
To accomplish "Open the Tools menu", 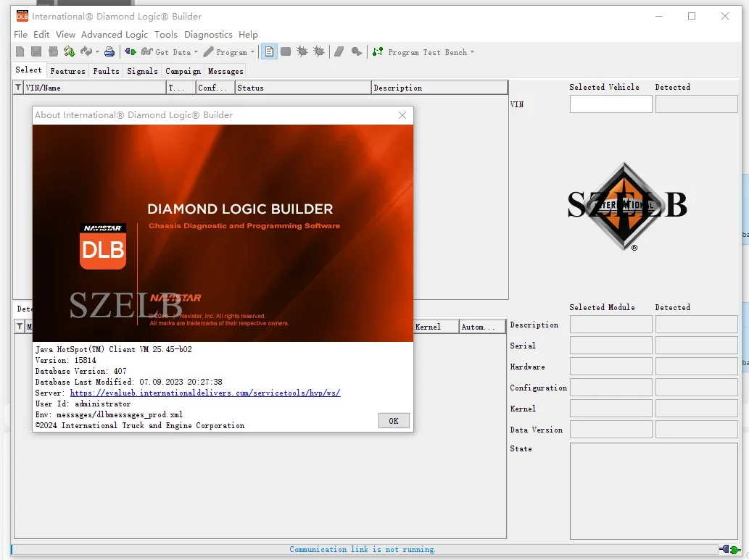I will (x=166, y=34).
